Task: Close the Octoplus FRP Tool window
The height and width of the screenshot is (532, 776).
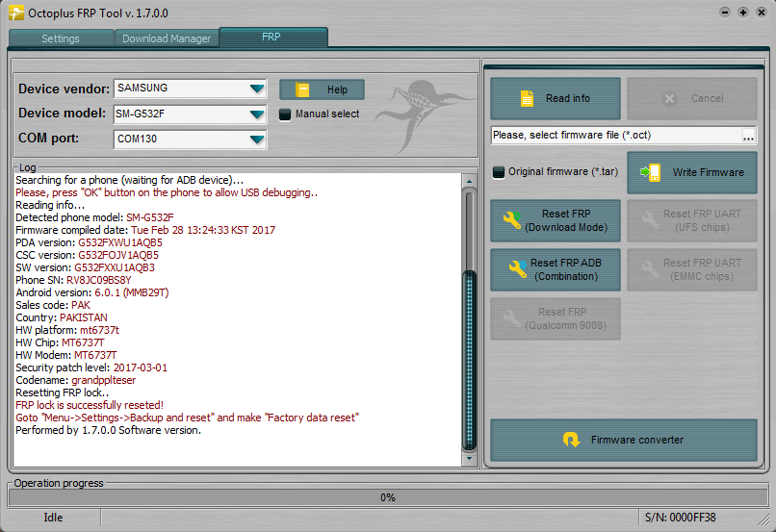Action: click(762, 13)
